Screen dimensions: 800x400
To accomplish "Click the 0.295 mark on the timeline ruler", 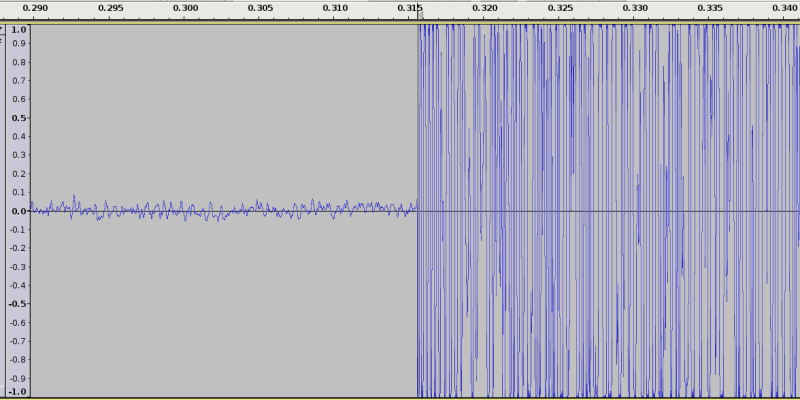I will coord(110,8).
